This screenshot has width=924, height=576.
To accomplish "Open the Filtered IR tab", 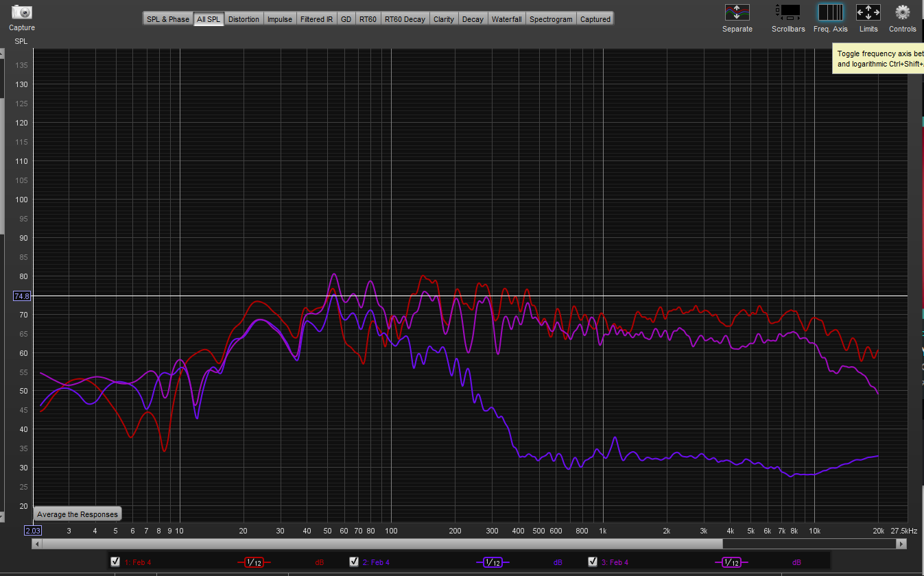I will tap(317, 19).
